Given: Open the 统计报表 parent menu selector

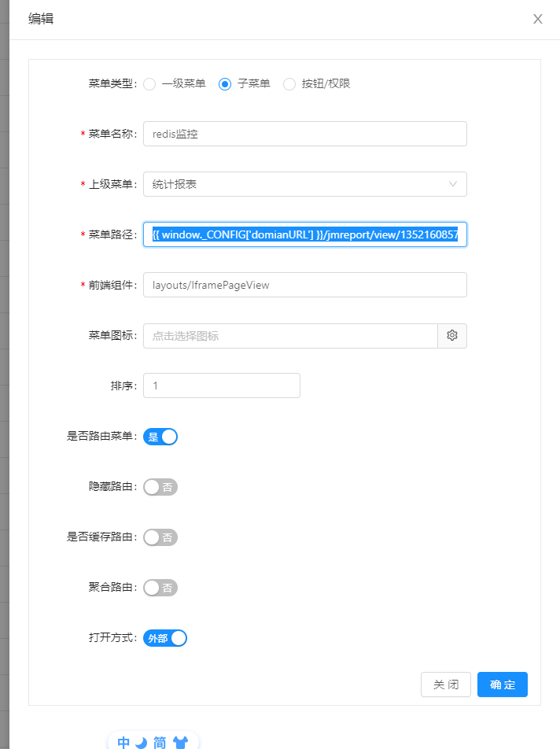Looking at the screenshot, I should tap(305, 184).
